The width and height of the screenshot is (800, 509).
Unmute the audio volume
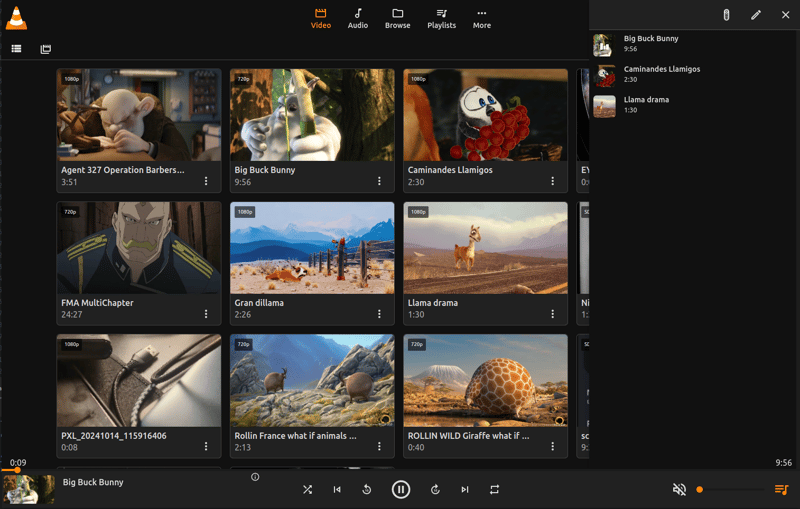pyautogui.click(x=679, y=490)
